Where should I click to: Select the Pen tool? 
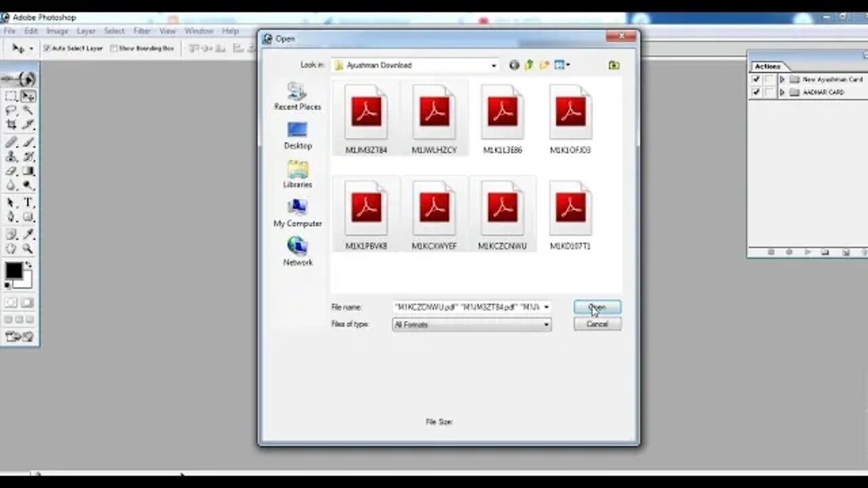coord(12,217)
